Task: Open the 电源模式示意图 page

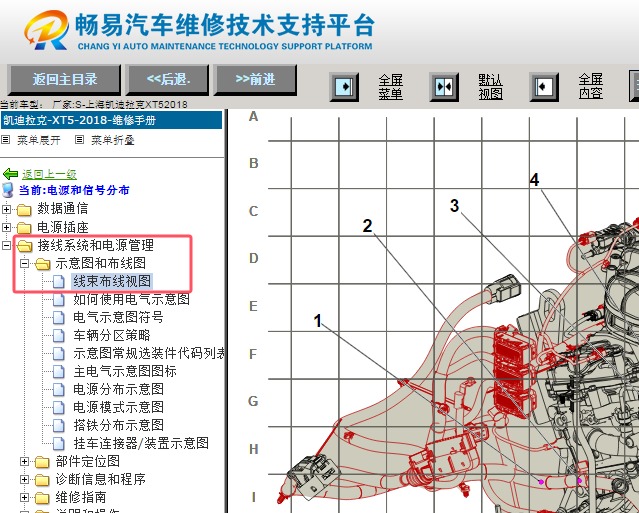Action: tap(118, 407)
